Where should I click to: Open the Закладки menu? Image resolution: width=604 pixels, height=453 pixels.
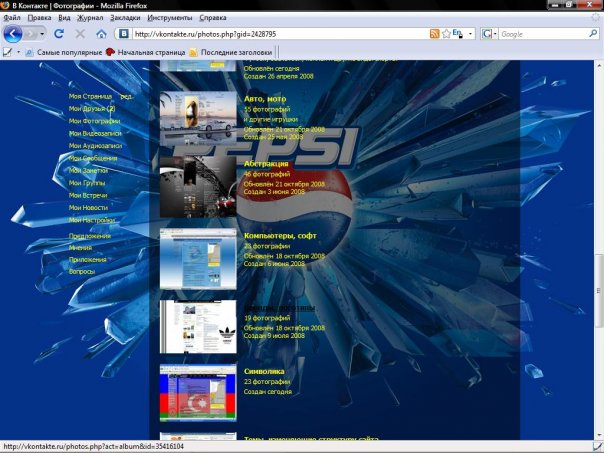click(x=125, y=18)
